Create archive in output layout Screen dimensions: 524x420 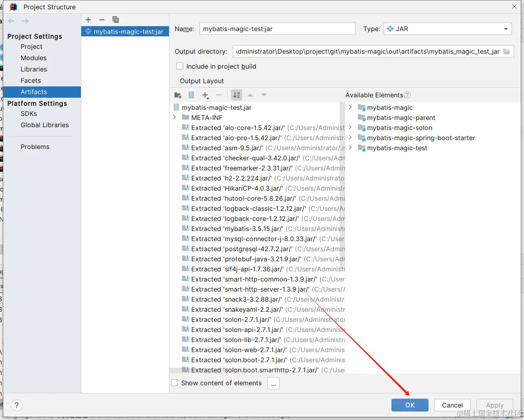(x=191, y=95)
